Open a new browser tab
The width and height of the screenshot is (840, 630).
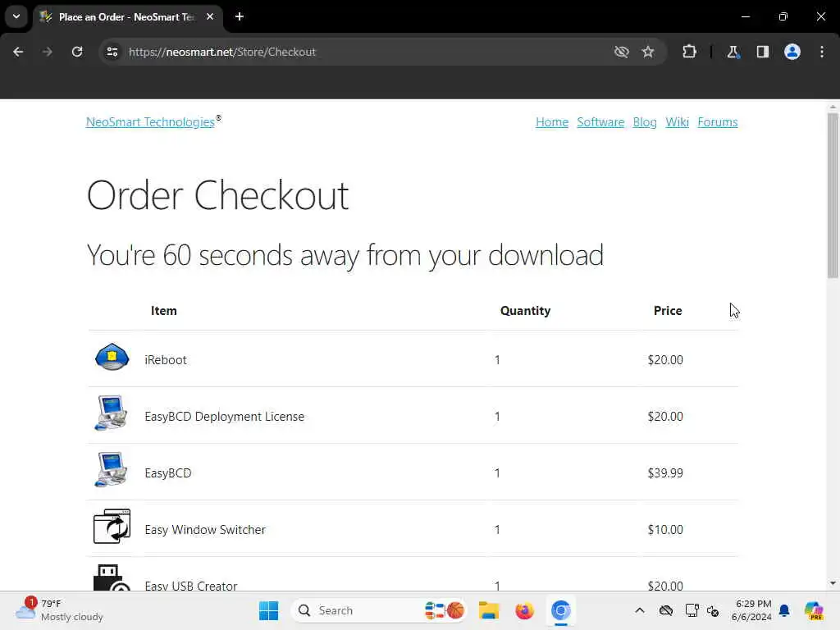click(240, 16)
